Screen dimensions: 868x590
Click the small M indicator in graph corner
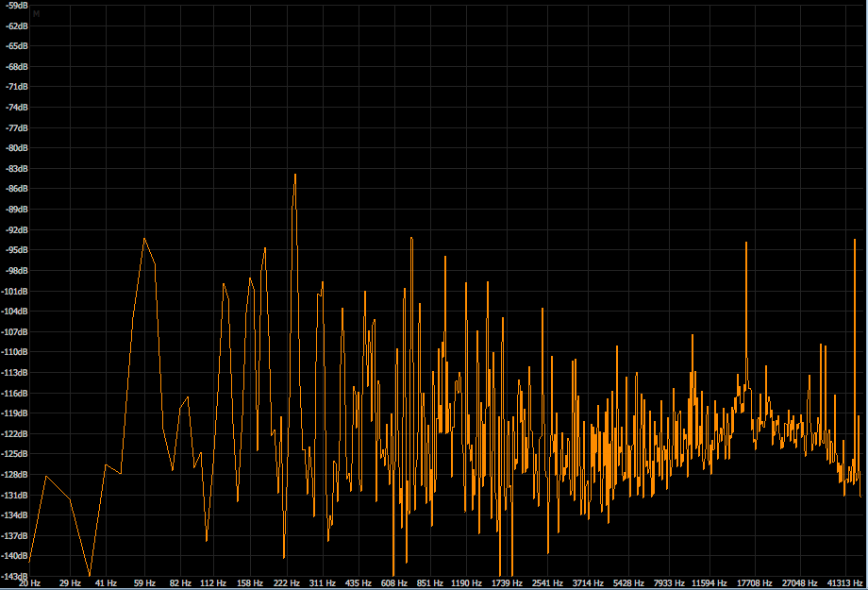tap(37, 14)
